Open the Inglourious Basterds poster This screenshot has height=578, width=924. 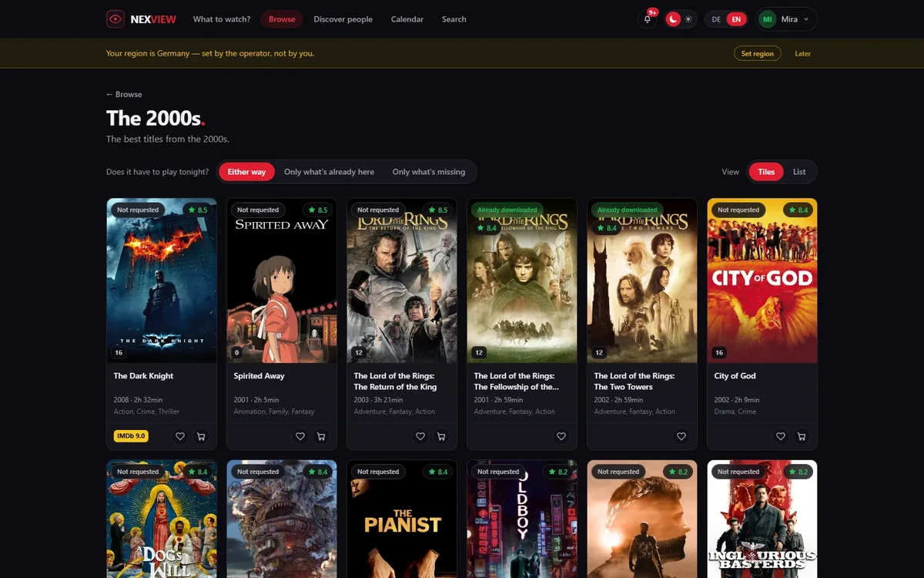pos(762,519)
